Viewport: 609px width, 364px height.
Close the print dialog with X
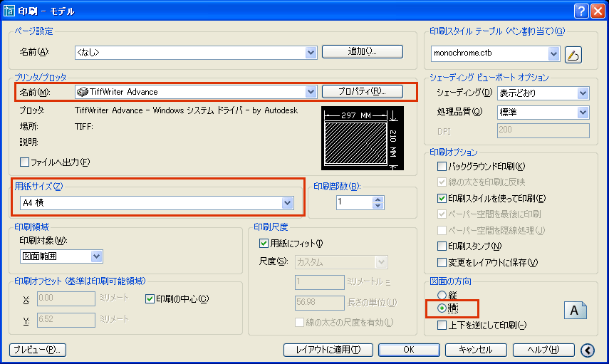[598, 11]
